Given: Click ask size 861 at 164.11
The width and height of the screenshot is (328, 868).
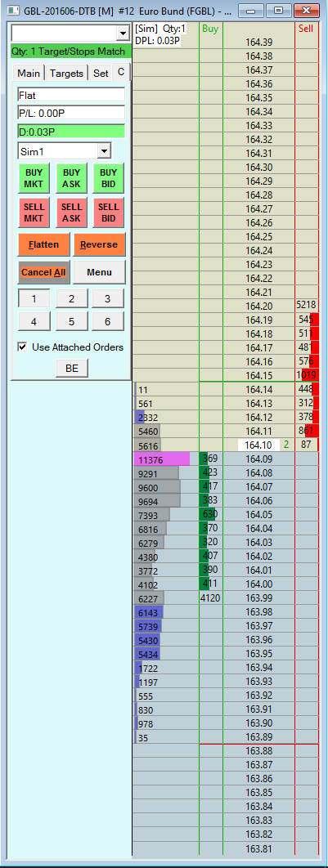Looking at the screenshot, I should 307,431.
